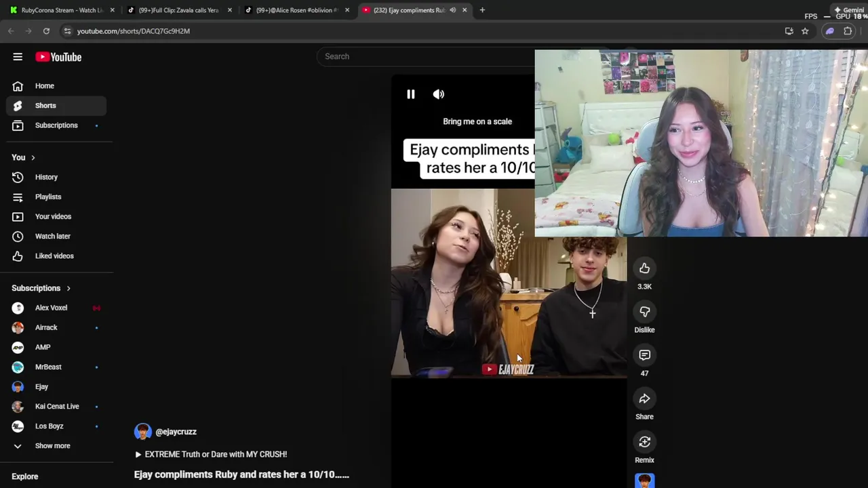This screenshot has height=488, width=868.
Task: Open a new browser tab
Action: [x=482, y=10]
